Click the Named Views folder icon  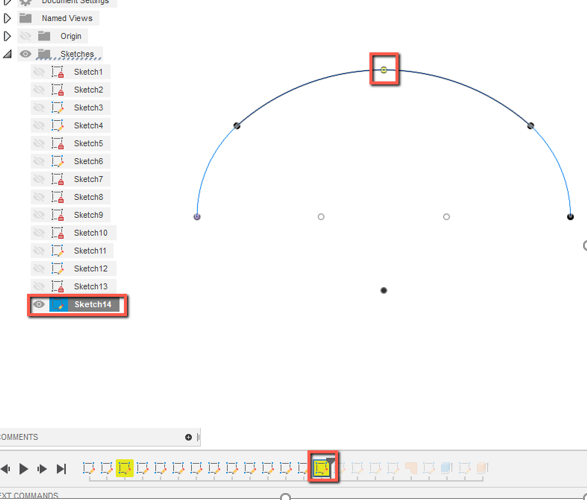[x=25, y=18]
